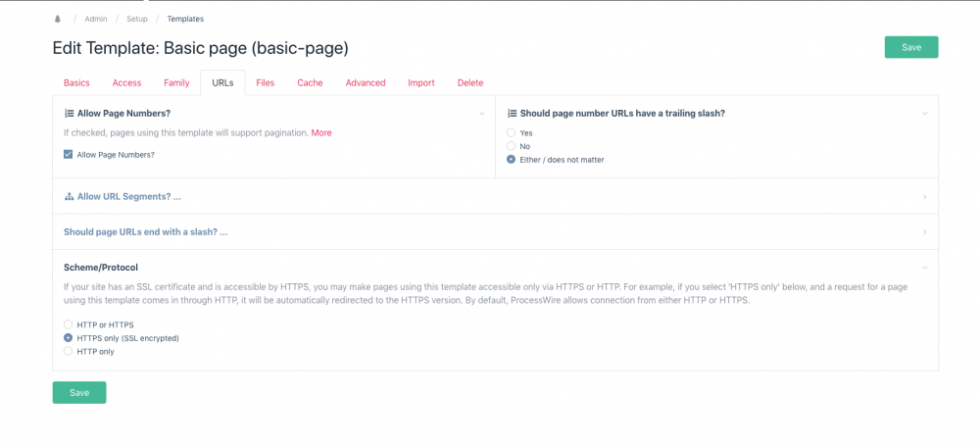Switch to the Import tab
The width and height of the screenshot is (980, 448).
tap(421, 82)
